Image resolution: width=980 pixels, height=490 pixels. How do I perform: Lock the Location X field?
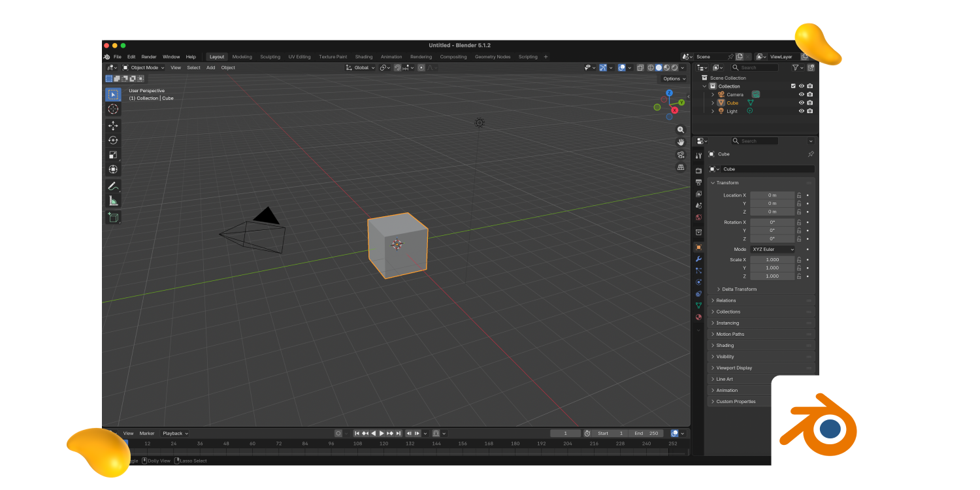pyautogui.click(x=798, y=195)
